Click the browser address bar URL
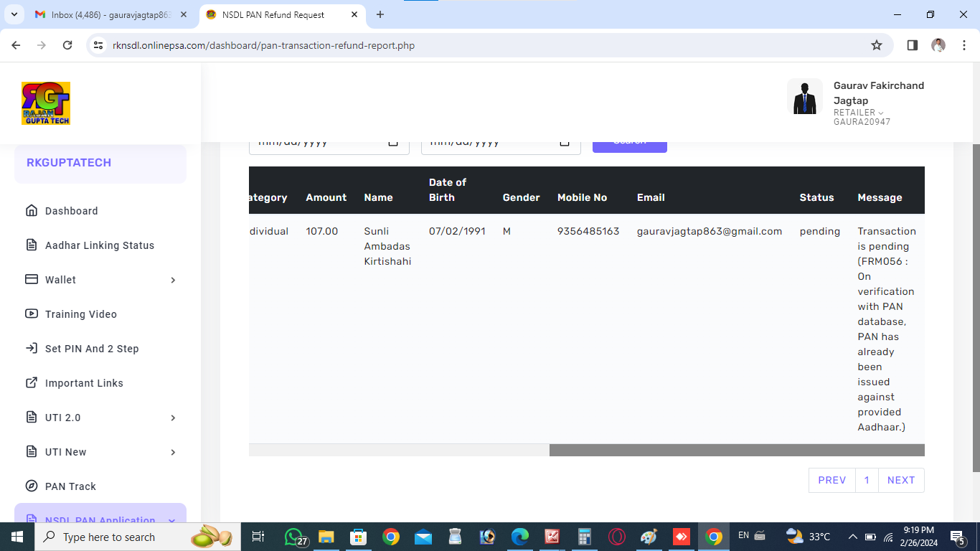 [x=263, y=45]
